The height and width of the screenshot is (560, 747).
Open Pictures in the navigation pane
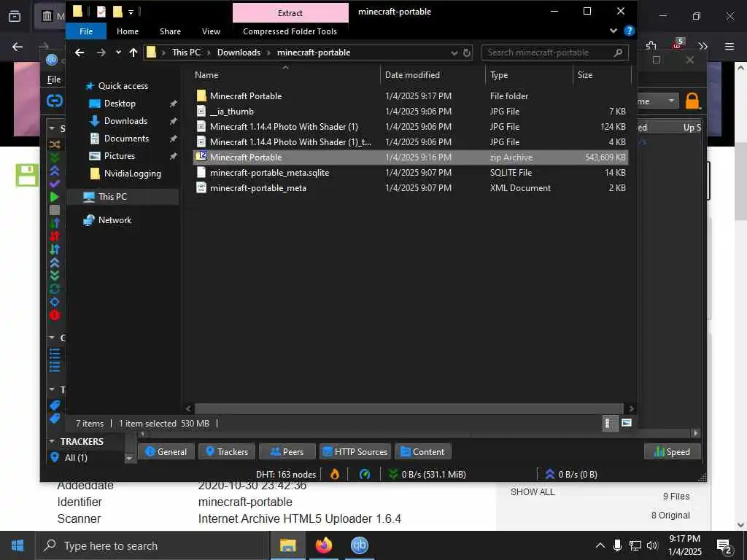coord(120,156)
